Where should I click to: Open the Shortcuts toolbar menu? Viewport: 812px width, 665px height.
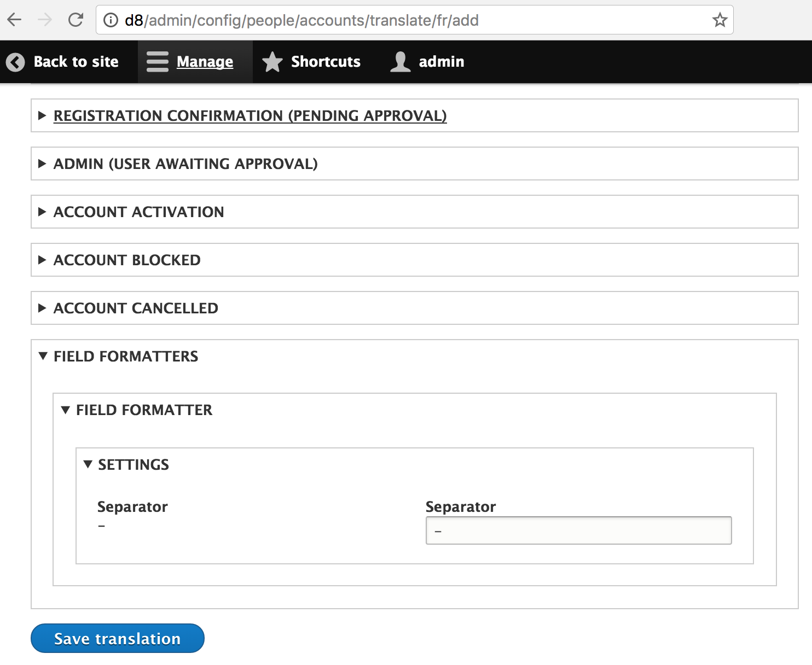tap(326, 62)
